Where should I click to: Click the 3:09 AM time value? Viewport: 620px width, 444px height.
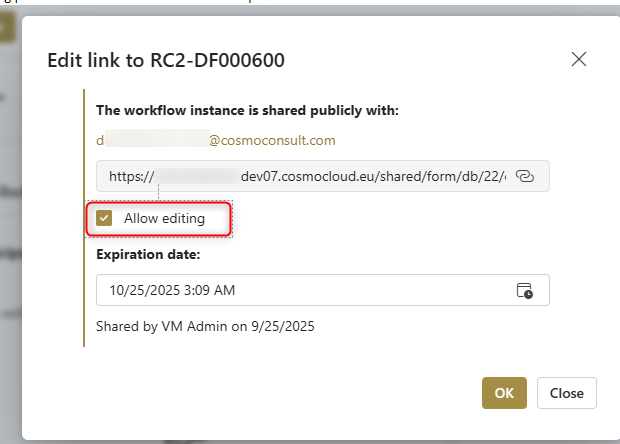tap(211, 291)
